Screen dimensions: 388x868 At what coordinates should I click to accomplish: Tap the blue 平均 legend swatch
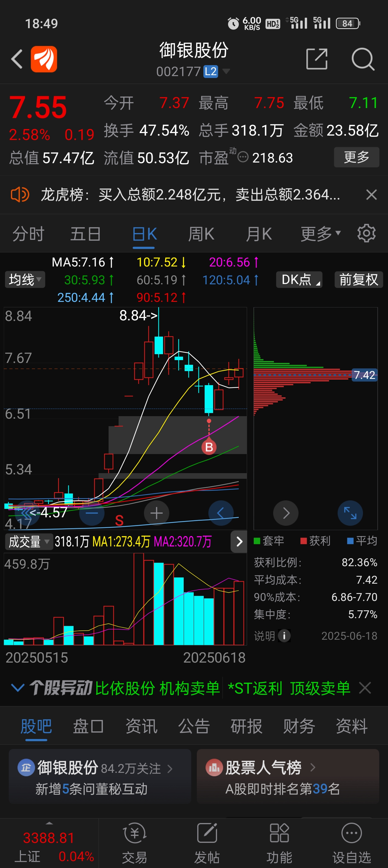[350, 541]
